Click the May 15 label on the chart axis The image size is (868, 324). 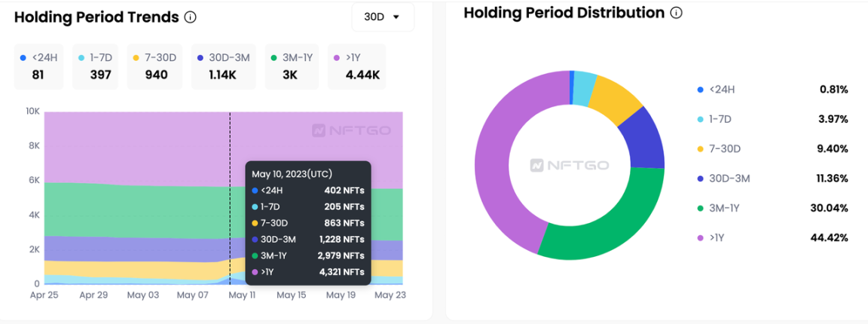[291, 295]
